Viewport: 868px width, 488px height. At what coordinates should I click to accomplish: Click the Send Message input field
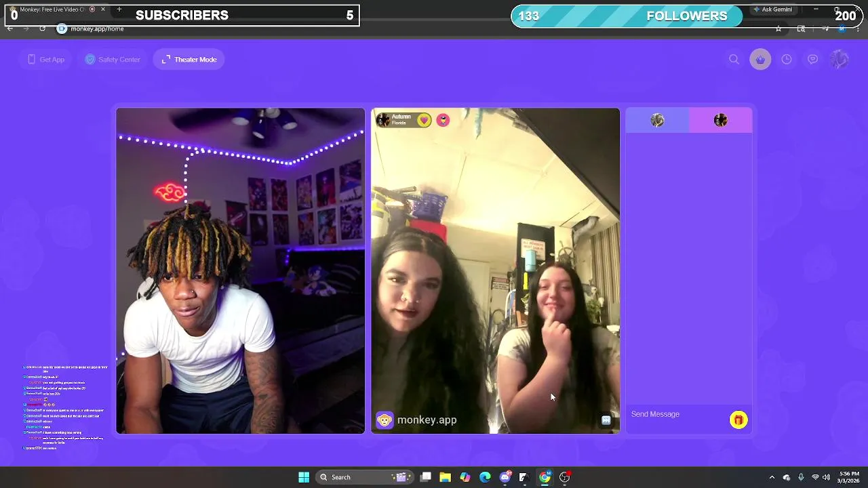[x=677, y=414]
